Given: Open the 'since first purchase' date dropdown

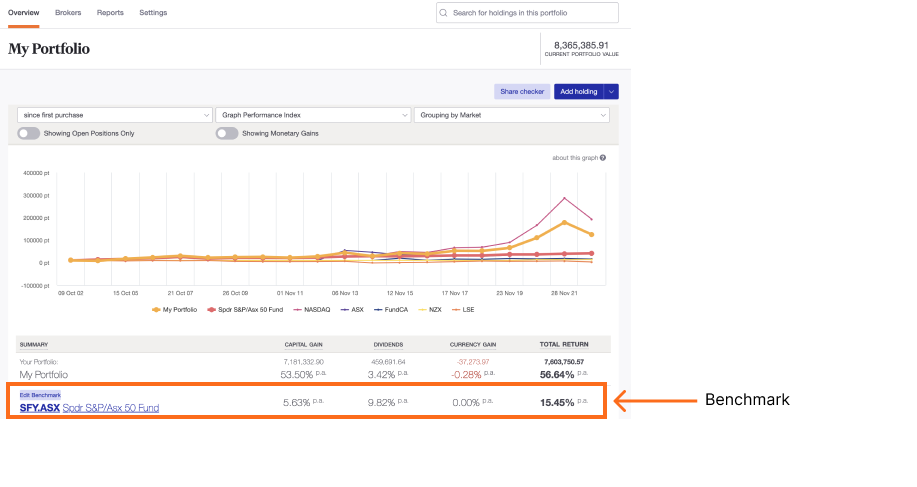Looking at the screenshot, I should (114, 115).
